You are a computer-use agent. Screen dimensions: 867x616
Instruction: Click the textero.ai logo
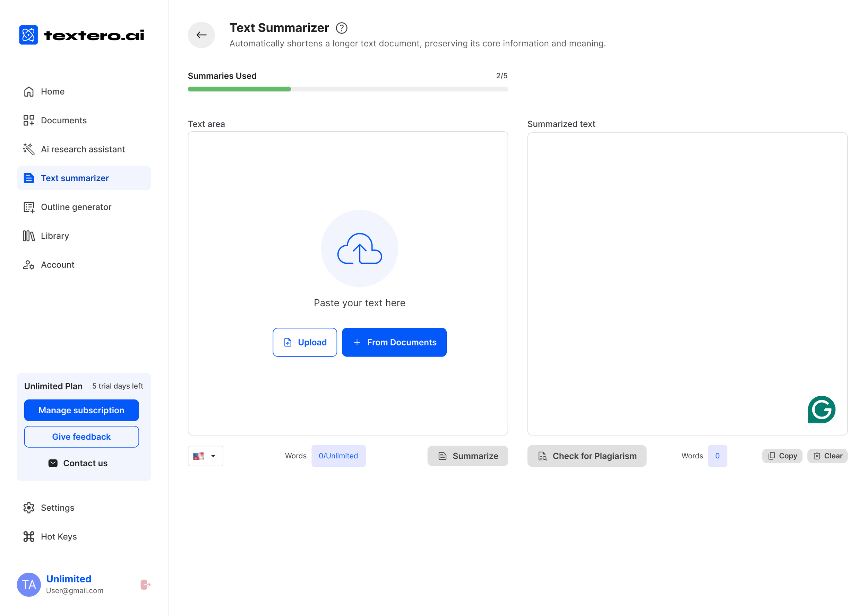[81, 35]
